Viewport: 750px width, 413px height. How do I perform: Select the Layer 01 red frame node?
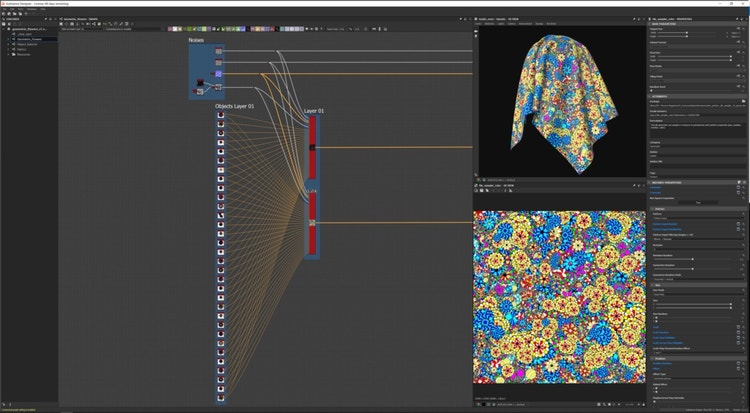[x=312, y=130]
